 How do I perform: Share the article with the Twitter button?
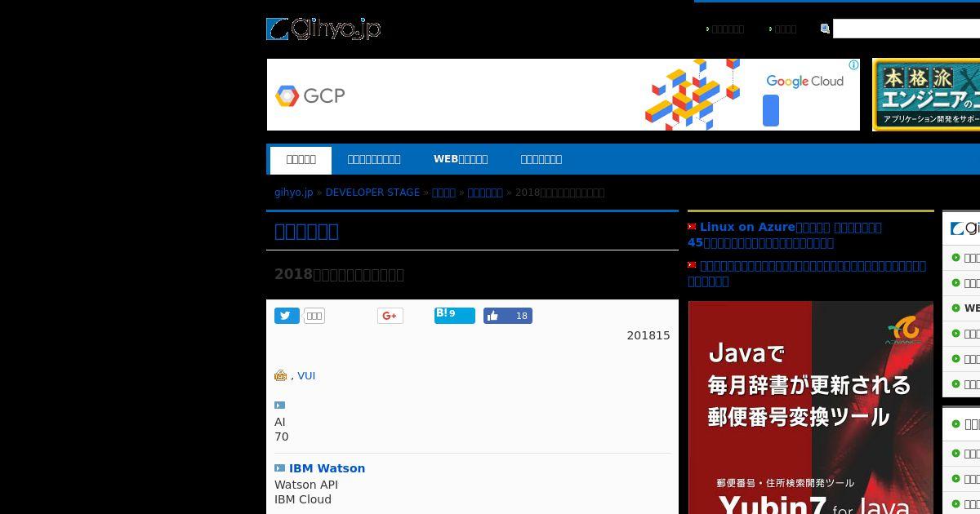pyautogui.click(x=287, y=316)
